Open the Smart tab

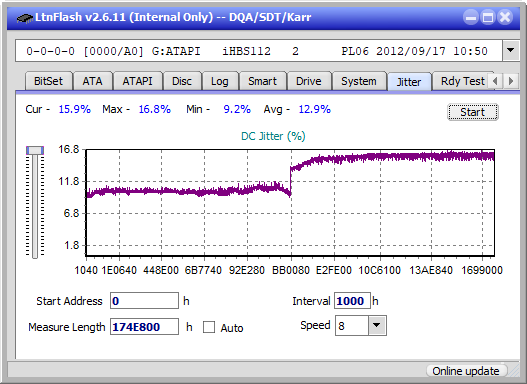point(262,81)
